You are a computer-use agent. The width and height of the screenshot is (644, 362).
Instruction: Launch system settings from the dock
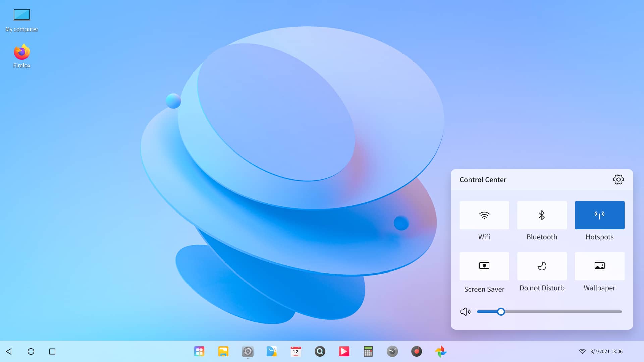(x=248, y=351)
